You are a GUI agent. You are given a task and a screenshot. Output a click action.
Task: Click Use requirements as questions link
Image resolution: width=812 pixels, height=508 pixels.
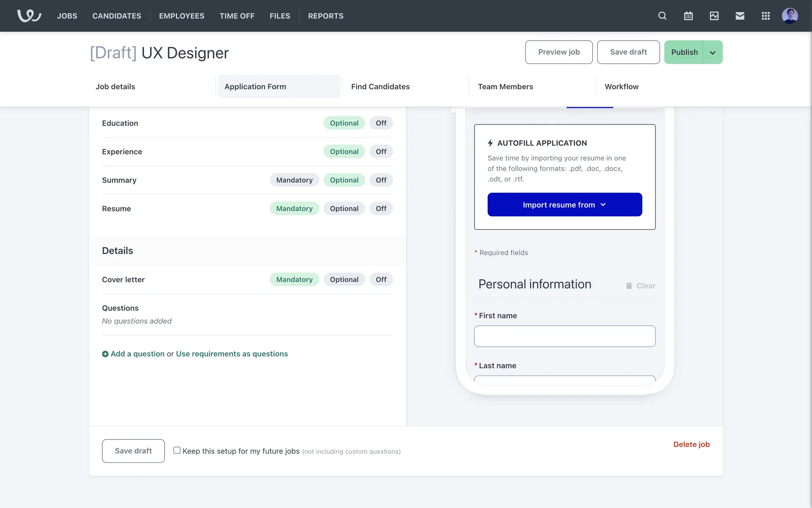(232, 353)
